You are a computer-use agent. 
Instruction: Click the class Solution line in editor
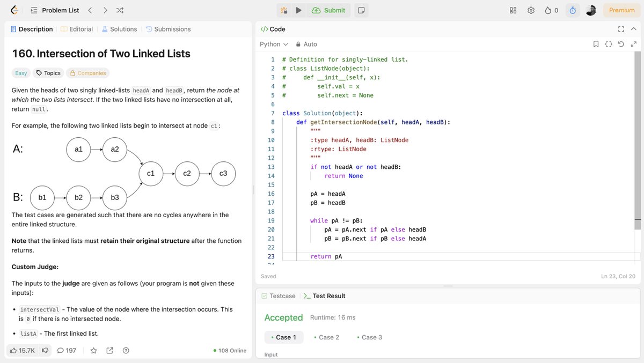pos(322,113)
